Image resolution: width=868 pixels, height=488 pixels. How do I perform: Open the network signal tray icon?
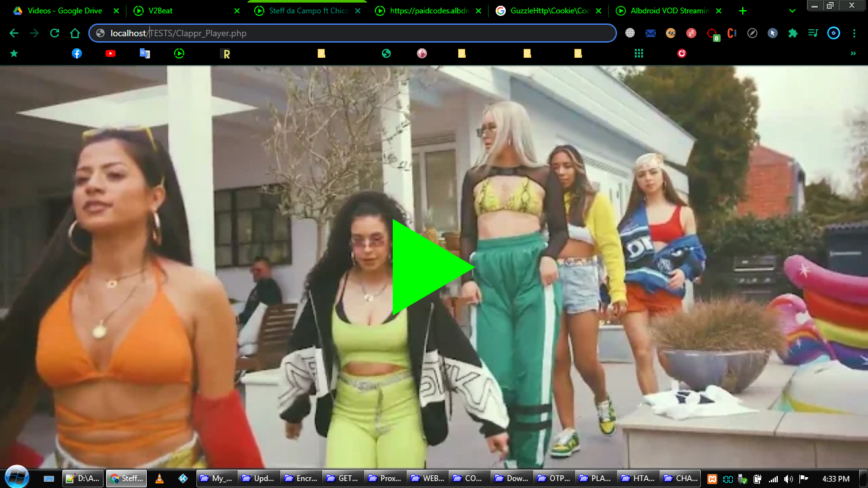point(773,479)
